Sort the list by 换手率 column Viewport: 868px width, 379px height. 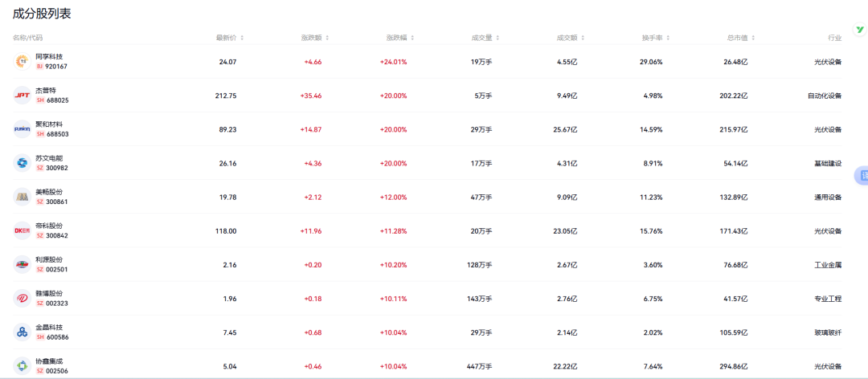pos(656,38)
